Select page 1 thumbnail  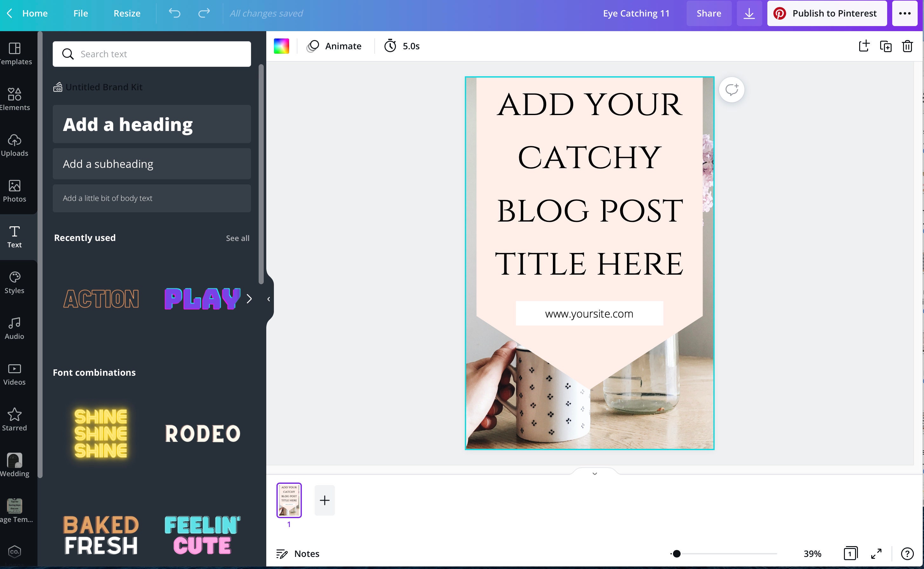[x=289, y=500]
